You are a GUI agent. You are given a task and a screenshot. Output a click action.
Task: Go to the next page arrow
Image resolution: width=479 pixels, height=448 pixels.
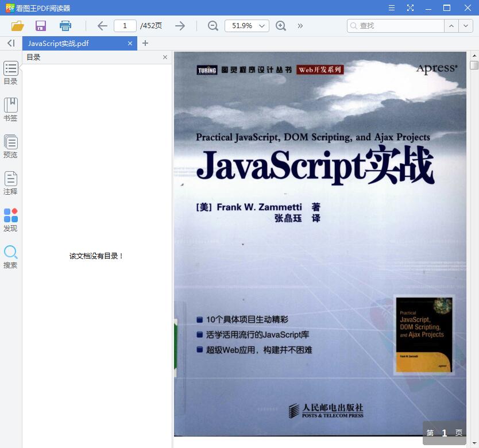tap(180, 26)
